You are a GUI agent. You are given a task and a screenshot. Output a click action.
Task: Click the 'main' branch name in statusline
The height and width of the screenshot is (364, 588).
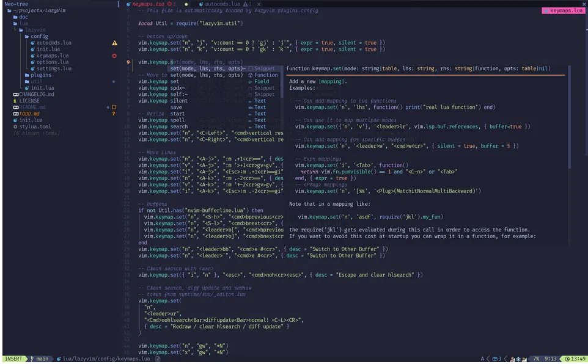pyautogui.click(x=42, y=359)
